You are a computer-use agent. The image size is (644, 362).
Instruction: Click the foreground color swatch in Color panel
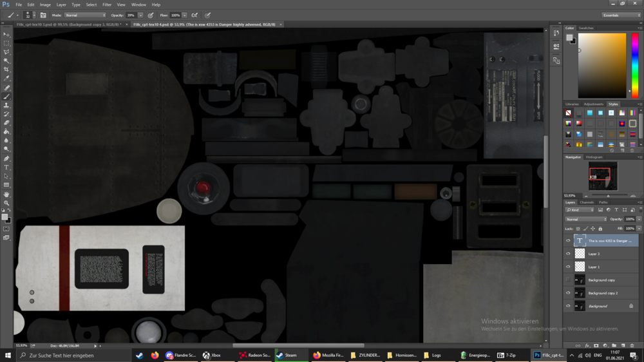[x=569, y=37]
